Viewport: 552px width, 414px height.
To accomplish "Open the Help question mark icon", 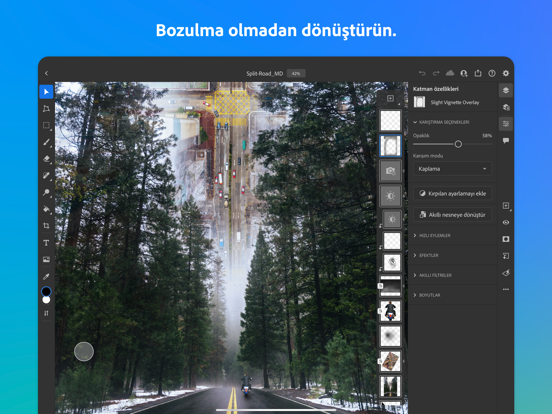I will (x=492, y=73).
